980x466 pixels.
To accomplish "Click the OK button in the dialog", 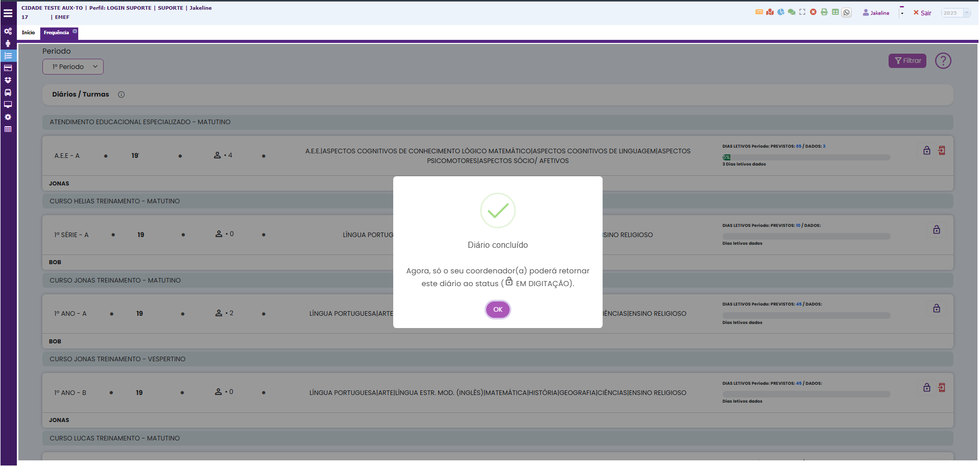I will click(497, 310).
